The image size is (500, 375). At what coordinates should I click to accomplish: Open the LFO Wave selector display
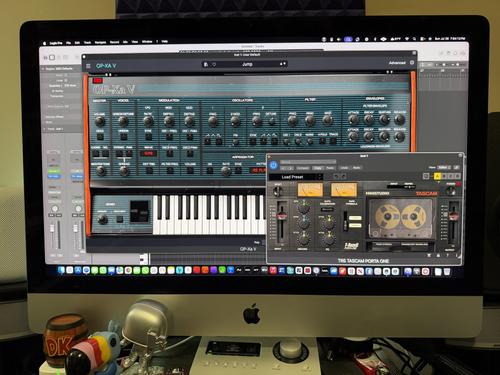(x=149, y=154)
